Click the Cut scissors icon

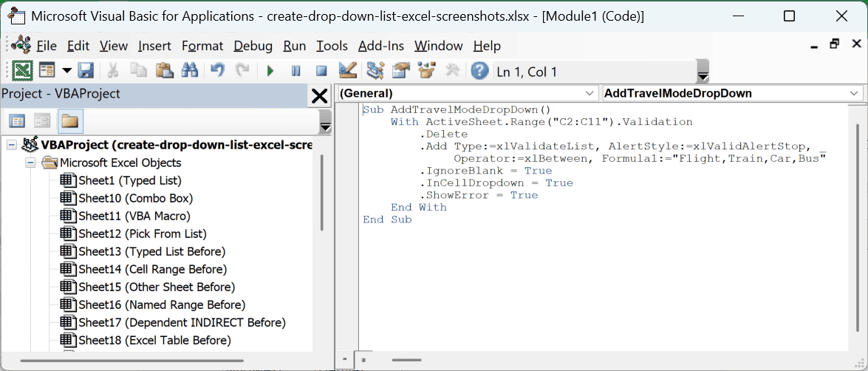[113, 71]
